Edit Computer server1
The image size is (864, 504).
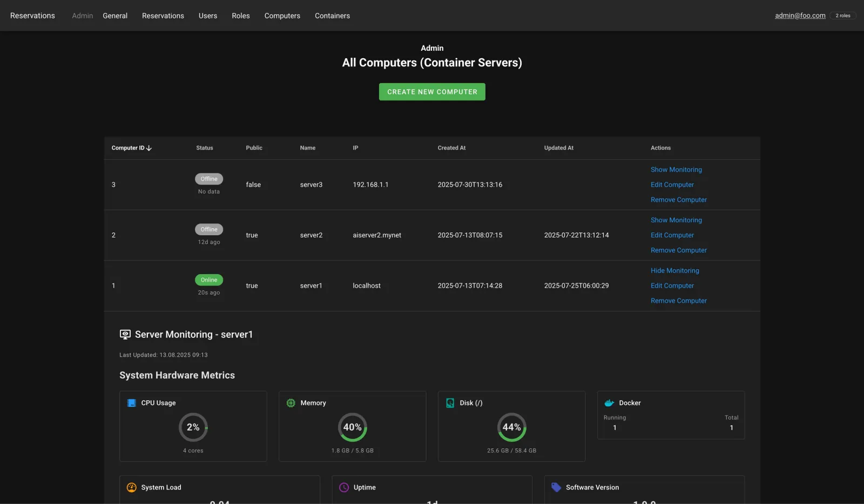pos(672,286)
